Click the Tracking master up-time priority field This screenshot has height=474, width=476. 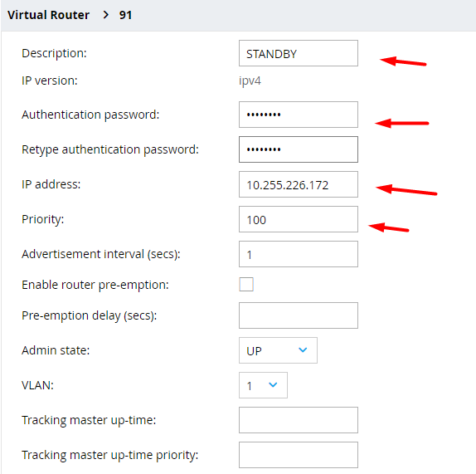tap(299, 455)
